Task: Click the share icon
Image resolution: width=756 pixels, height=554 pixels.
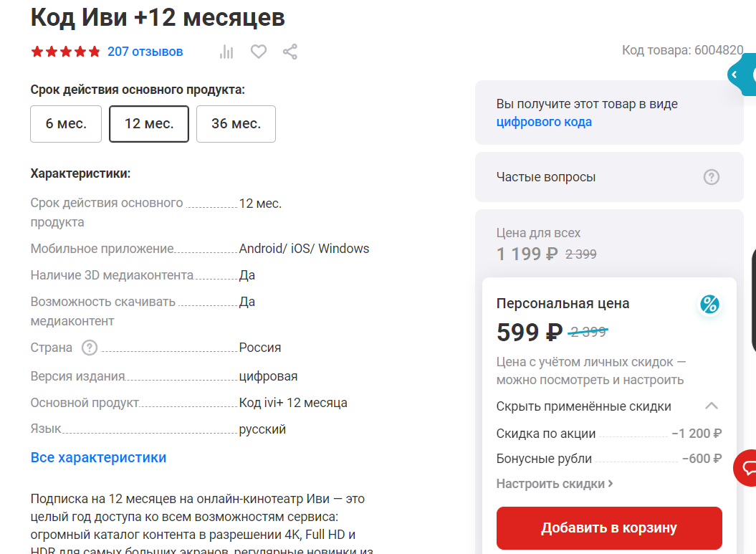Action: 290,52
